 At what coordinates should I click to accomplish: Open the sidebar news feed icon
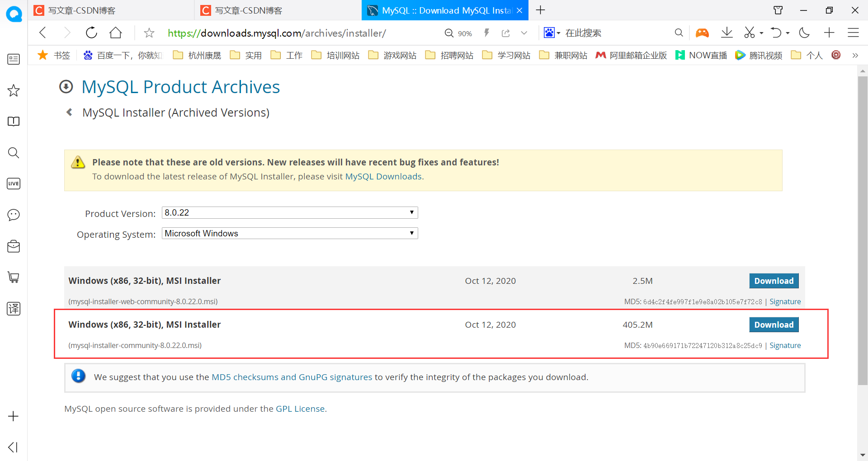point(14,59)
